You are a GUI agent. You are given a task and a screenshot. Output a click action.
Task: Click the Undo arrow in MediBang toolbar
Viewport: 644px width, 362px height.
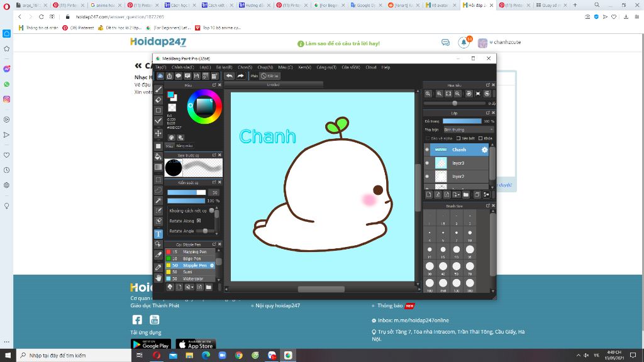[x=229, y=76]
